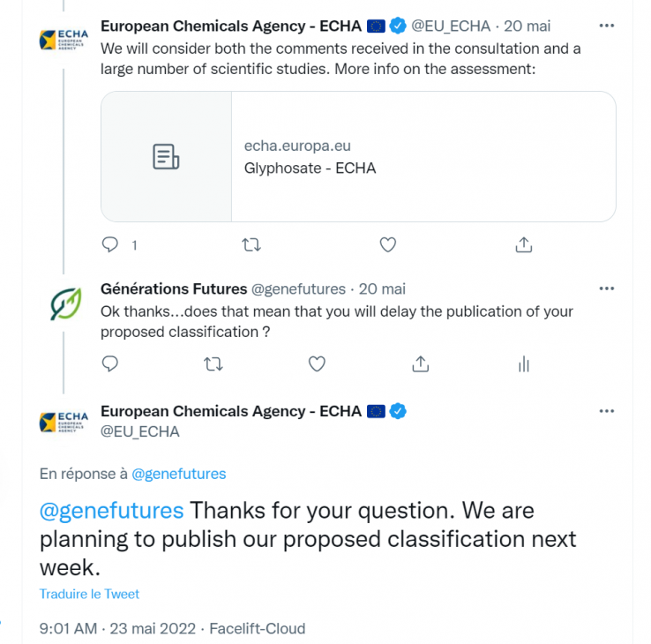Screen dimensions: 651x644
Task: Open the Facelift-Cloud source label
Action: pyautogui.click(x=257, y=628)
